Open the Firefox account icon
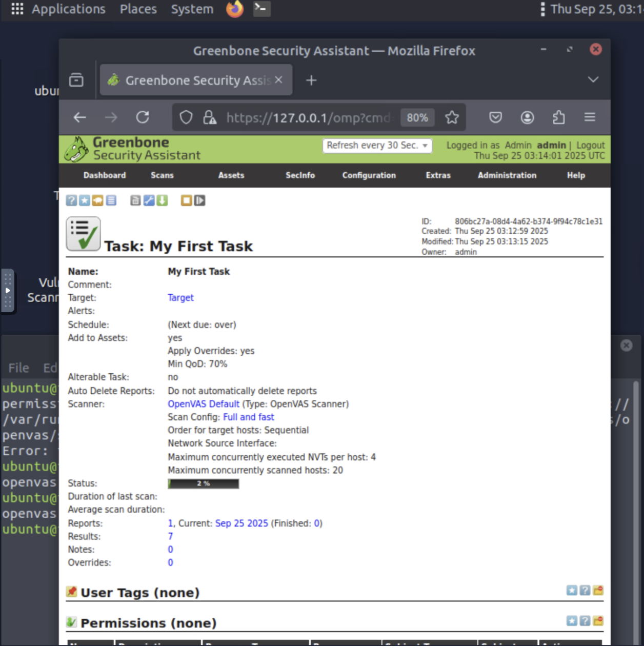 (x=527, y=117)
